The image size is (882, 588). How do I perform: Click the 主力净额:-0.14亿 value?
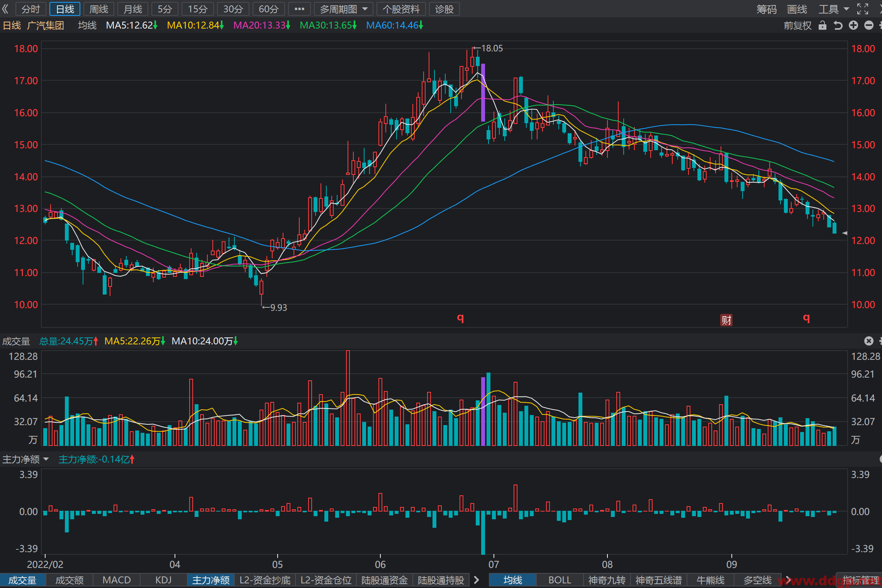coord(97,459)
